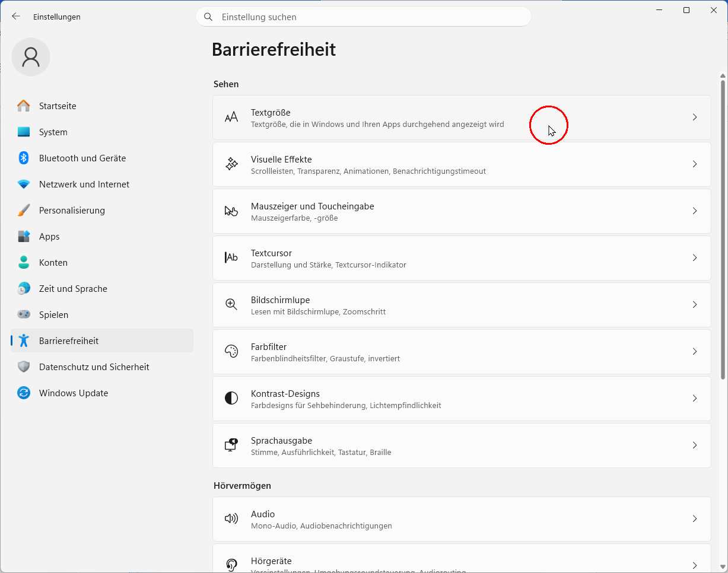Image resolution: width=728 pixels, height=573 pixels.
Task: Open Sprachausgabe via its chevron
Action: (x=695, y=445)
